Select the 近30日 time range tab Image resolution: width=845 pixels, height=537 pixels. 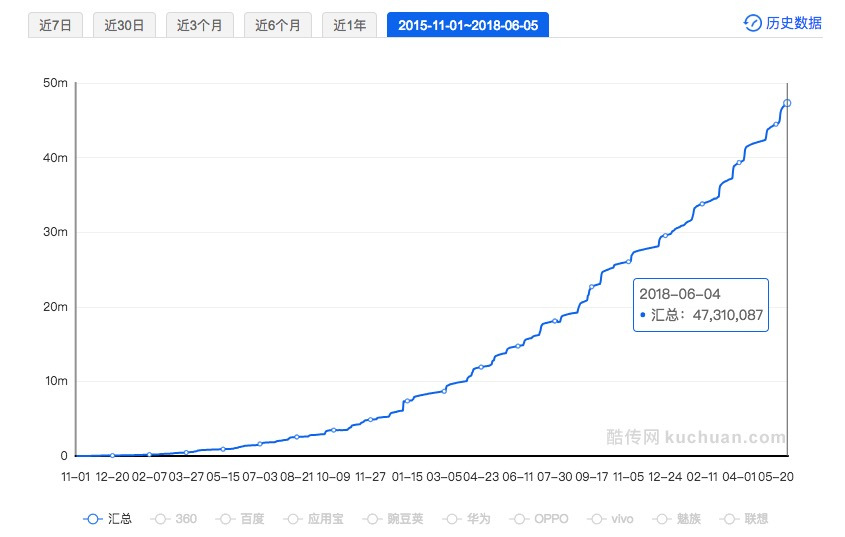125,25
